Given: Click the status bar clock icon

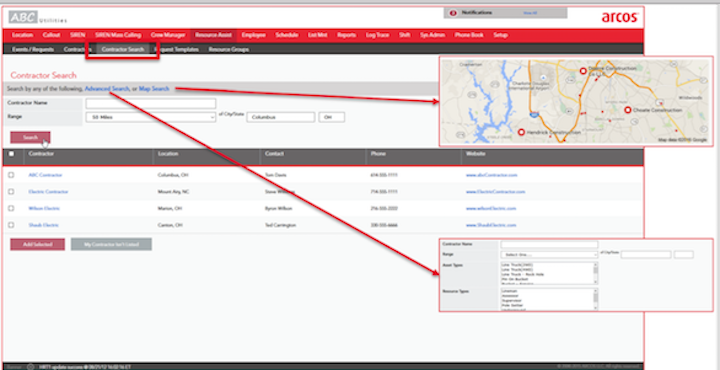Looking at the screenshot, I should [x=31, y=367].
